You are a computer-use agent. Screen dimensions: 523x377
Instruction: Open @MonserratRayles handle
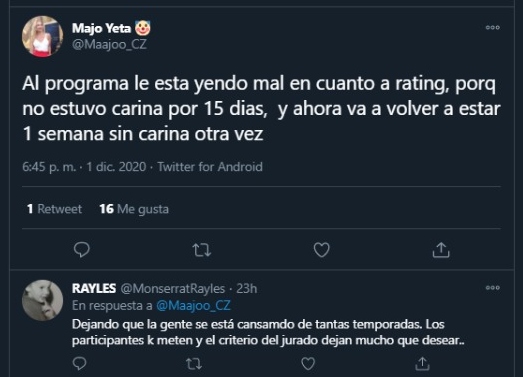172,288
